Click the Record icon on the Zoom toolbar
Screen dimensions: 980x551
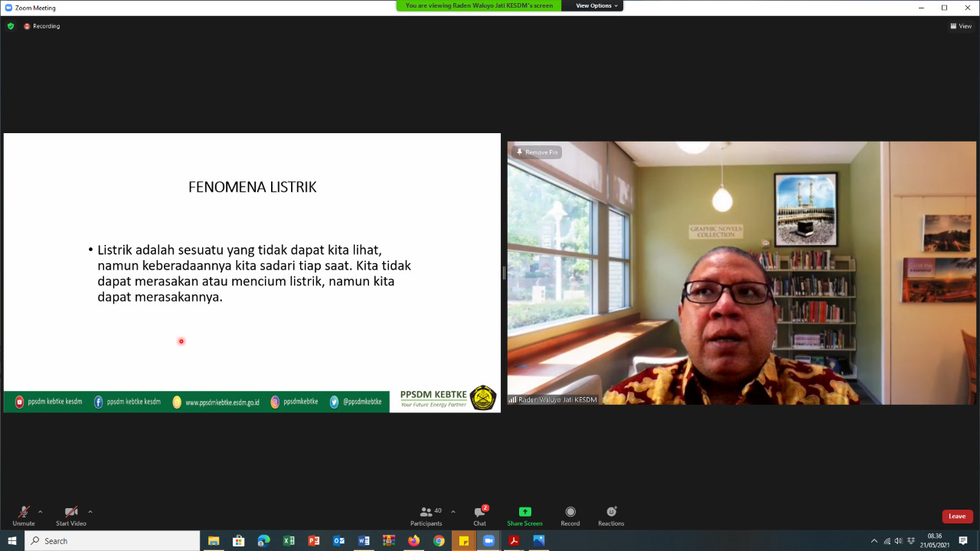coord(570,516)
